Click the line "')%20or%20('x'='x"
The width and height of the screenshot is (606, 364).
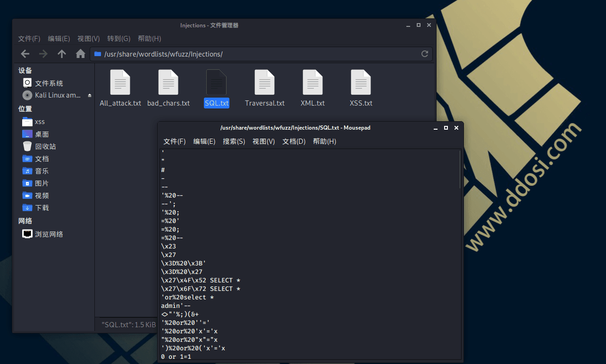193,348
